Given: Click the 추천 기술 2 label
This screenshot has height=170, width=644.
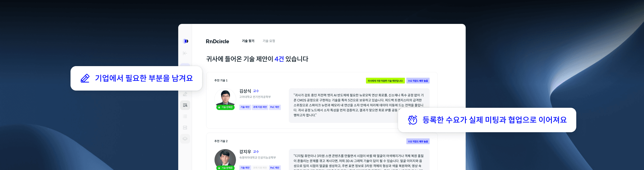Looking at the screenshot, I should tap(221, 141).
